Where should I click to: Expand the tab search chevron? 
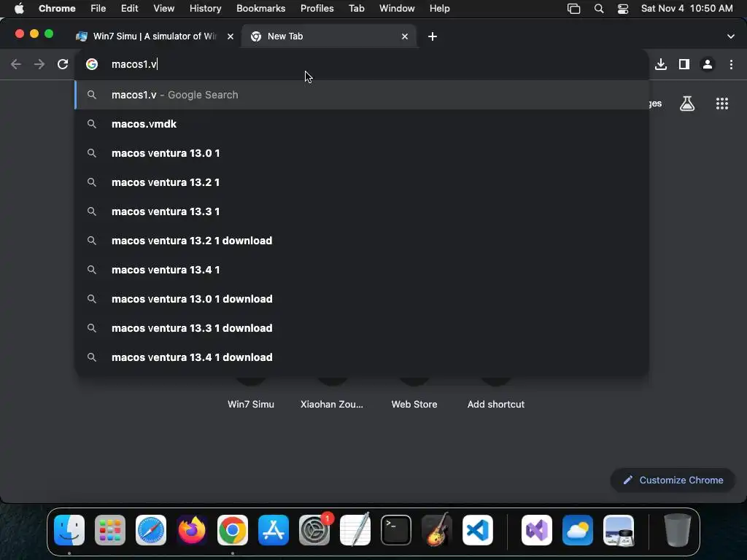click(x=731, y=36)
